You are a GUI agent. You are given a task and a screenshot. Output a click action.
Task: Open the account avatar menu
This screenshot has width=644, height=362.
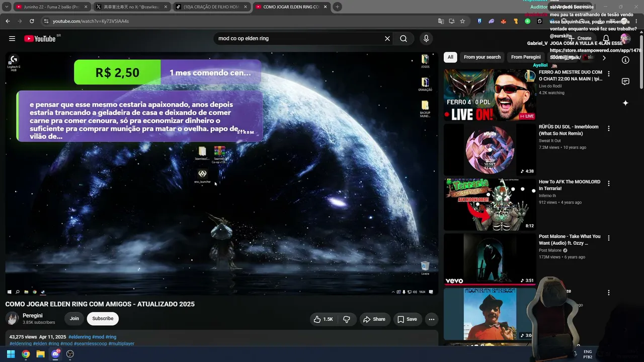[x=625, y=39]
